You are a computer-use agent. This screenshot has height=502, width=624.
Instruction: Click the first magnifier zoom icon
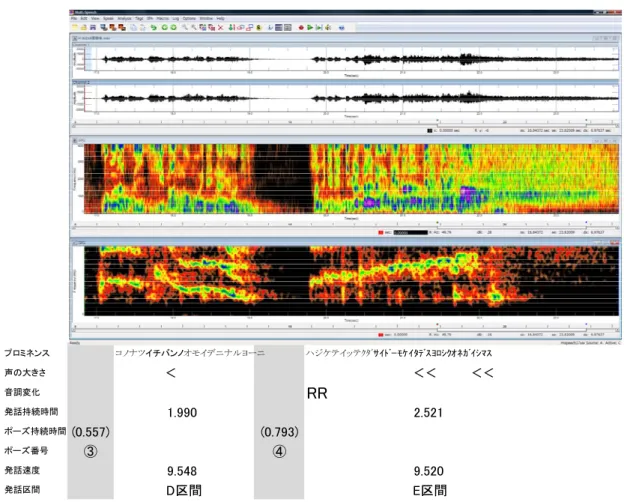point(185,27)
